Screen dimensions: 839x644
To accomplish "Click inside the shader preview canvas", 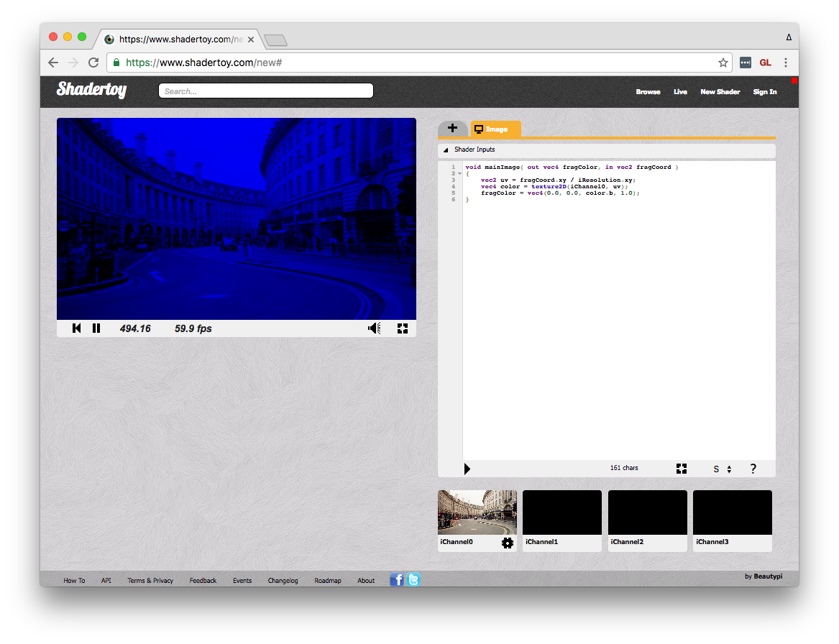I will point(237,218).
